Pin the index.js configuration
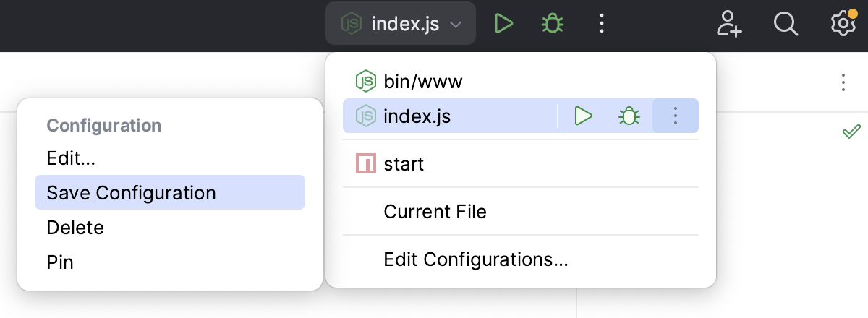The height and width of the screenshot is (318, 868). click(x=60, y=262)
